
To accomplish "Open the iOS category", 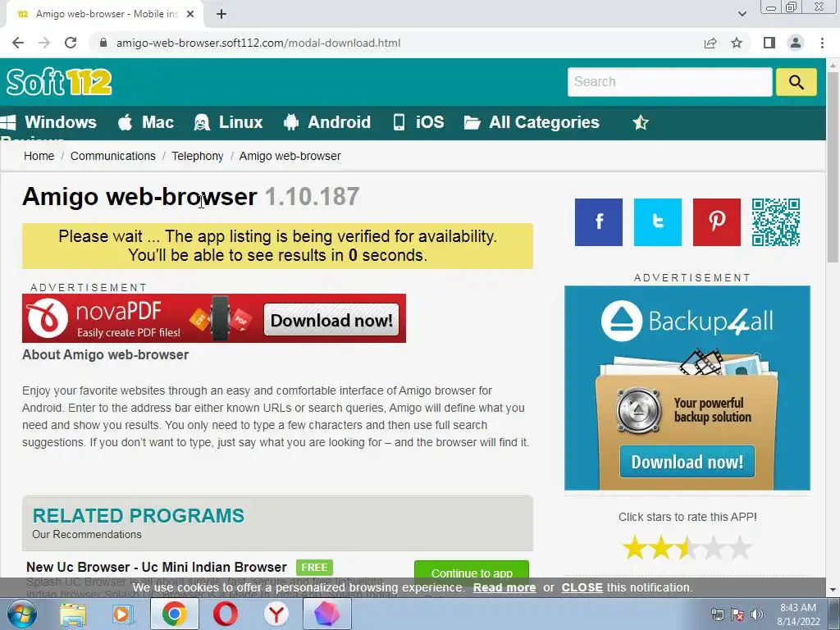I will pos(418,122).
